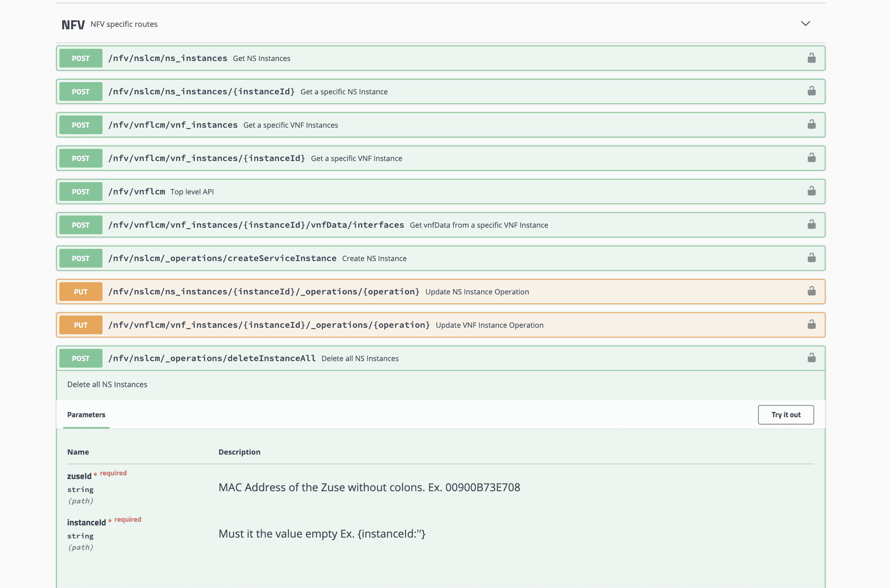889x588 pixels.
Task: Click the PUT badge on the VNF operations route
Action: tap(80, 324)
